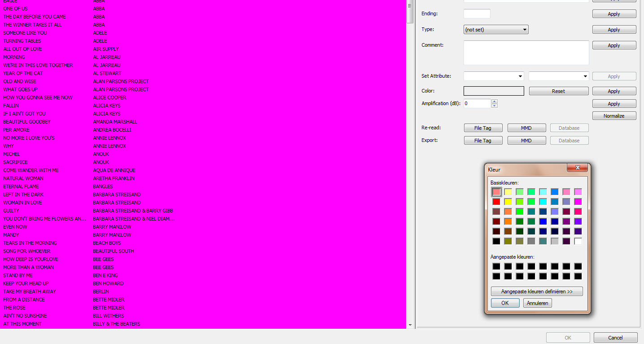The image size is (644, 344).
Task: Click the Normalize button
Action: [613, 116]
